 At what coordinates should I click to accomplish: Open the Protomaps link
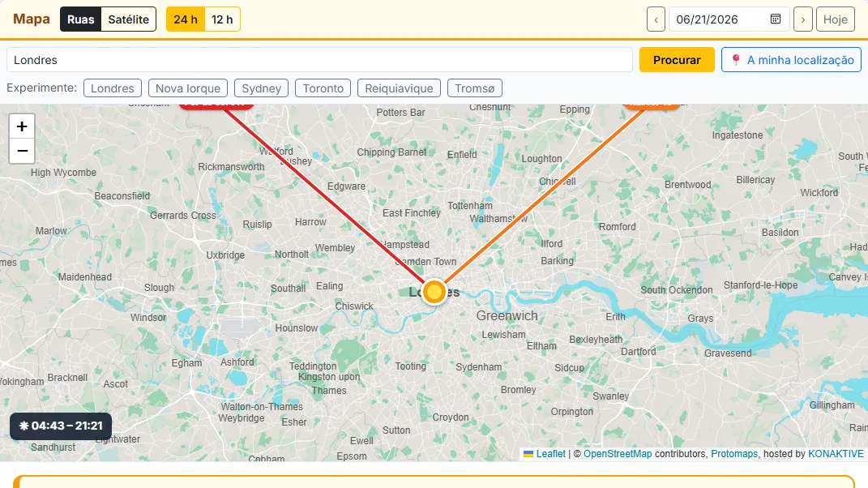(734, 454)
